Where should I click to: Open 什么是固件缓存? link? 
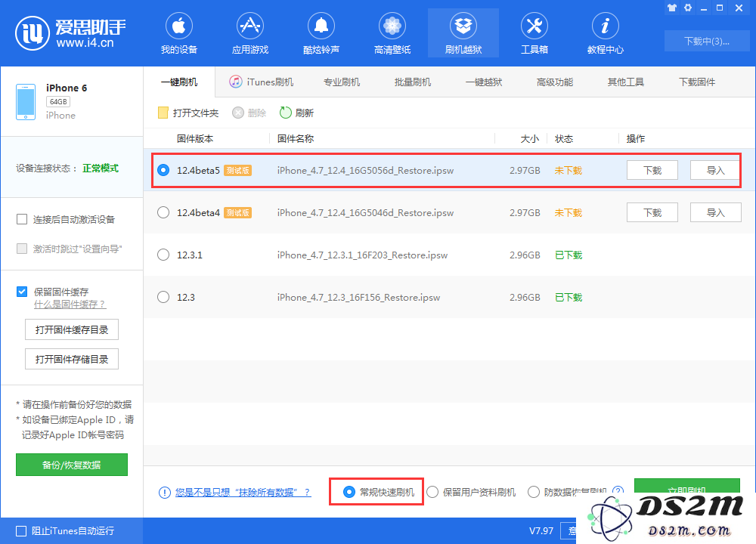pos(70,304)
